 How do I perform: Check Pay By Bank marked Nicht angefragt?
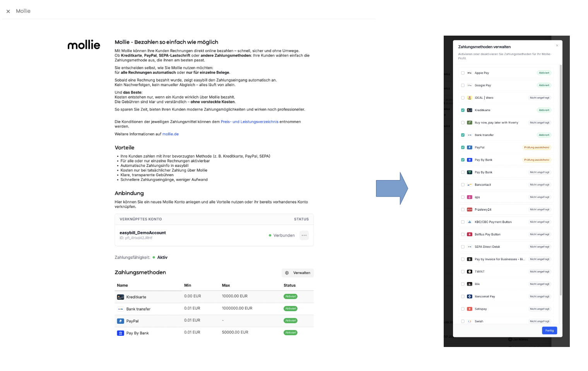463,172
